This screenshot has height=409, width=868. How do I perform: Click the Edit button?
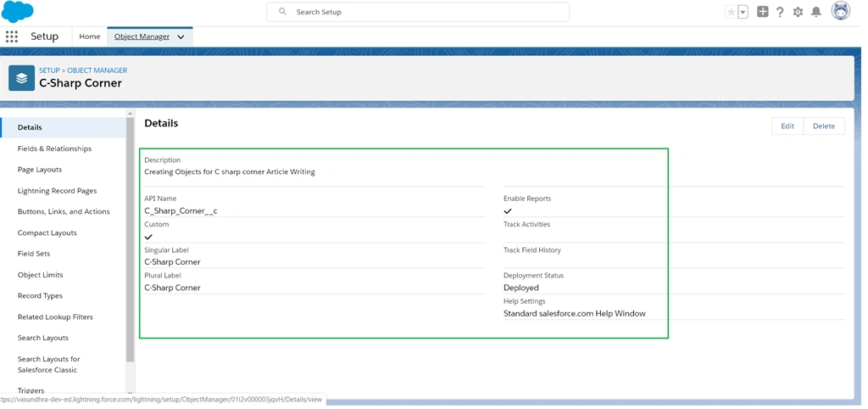(x=787, y=126)
